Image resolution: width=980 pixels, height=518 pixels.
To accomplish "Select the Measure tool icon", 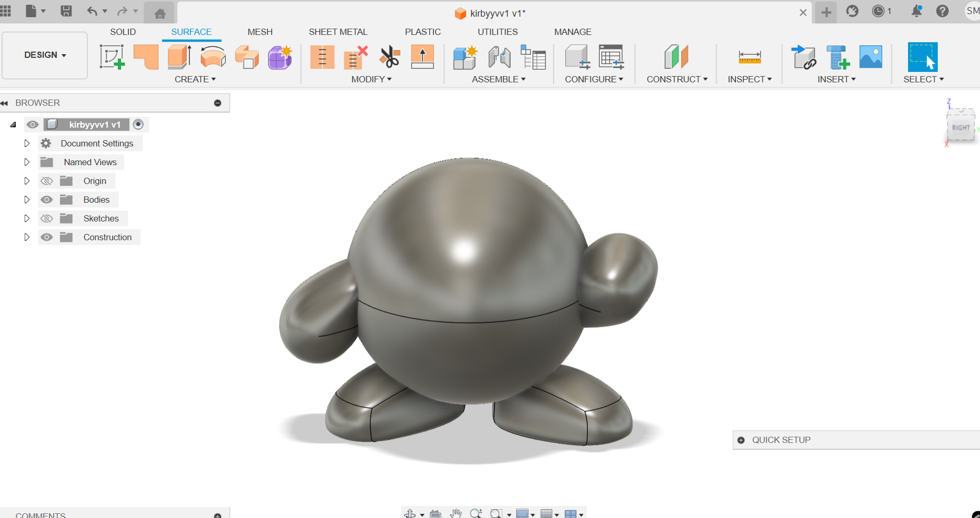I will [749, 57].
